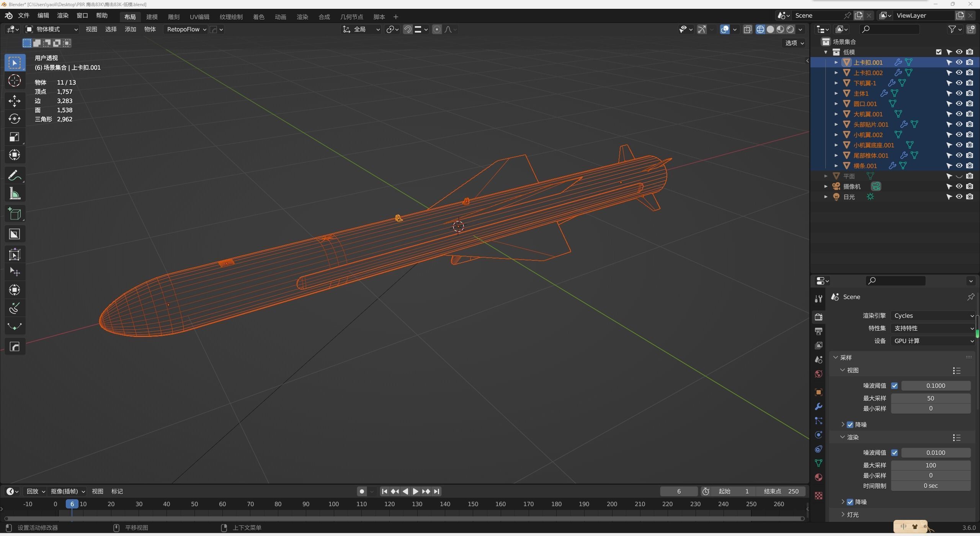The image size is (980, 536).
Task: Click the viewport 最大采样 value field
Action: point(930,399)
